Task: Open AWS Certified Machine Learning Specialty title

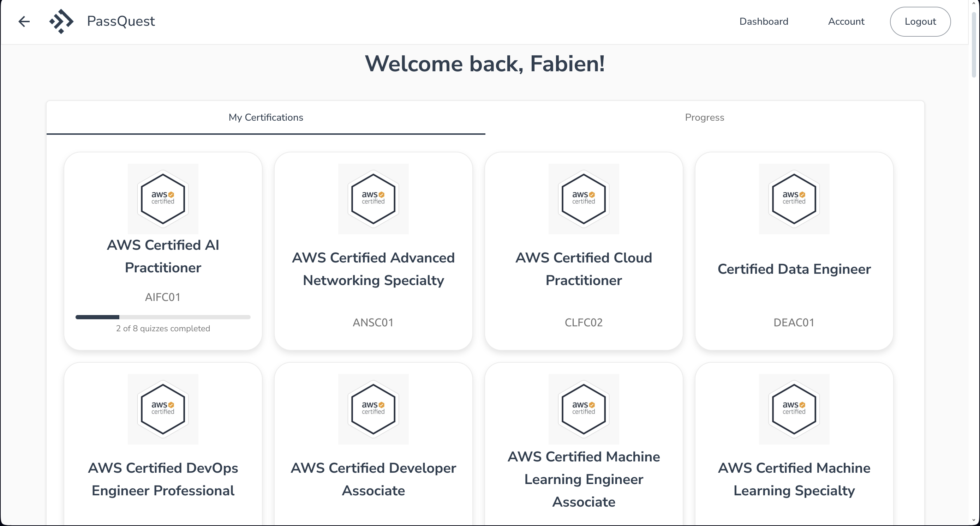Action: [794, 479]
